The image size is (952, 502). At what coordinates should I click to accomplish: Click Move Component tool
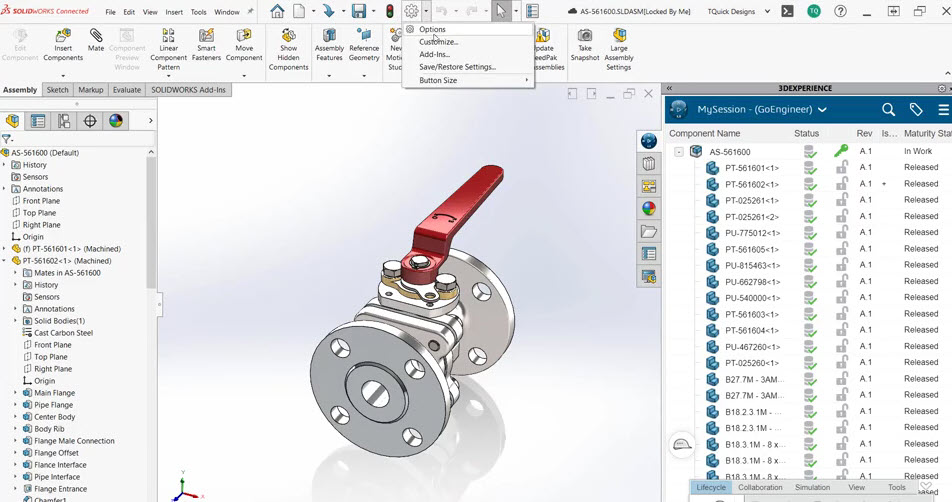point(244,45)
